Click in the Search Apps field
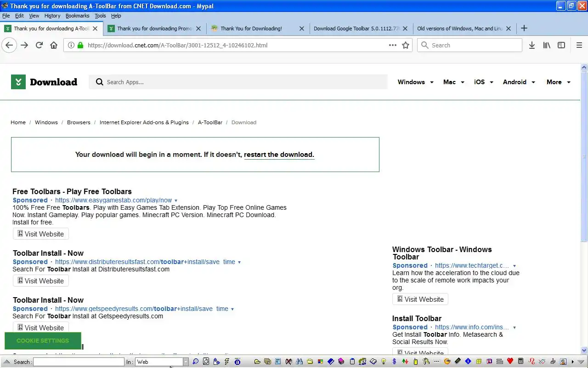Image resolution: width=588 pixels, height=368 pixels. click(x=239, y=82)
